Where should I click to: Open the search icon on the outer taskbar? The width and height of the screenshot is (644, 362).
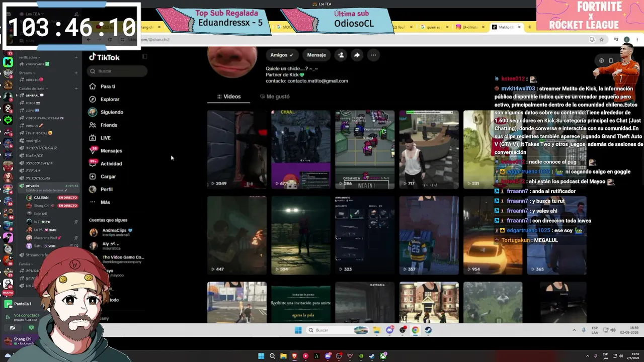point(272,356)
